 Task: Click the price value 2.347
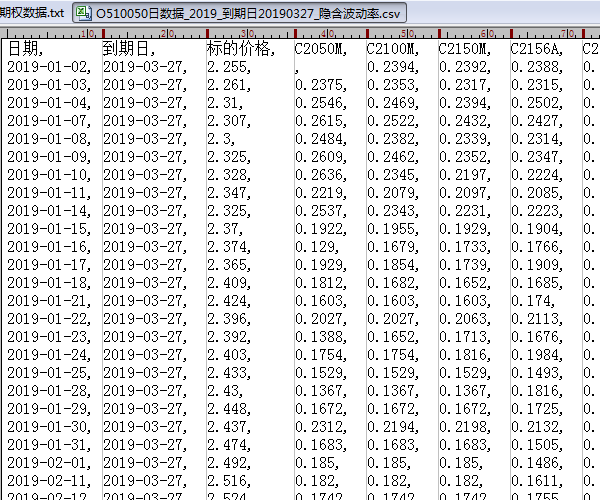[x=229, y=193]
